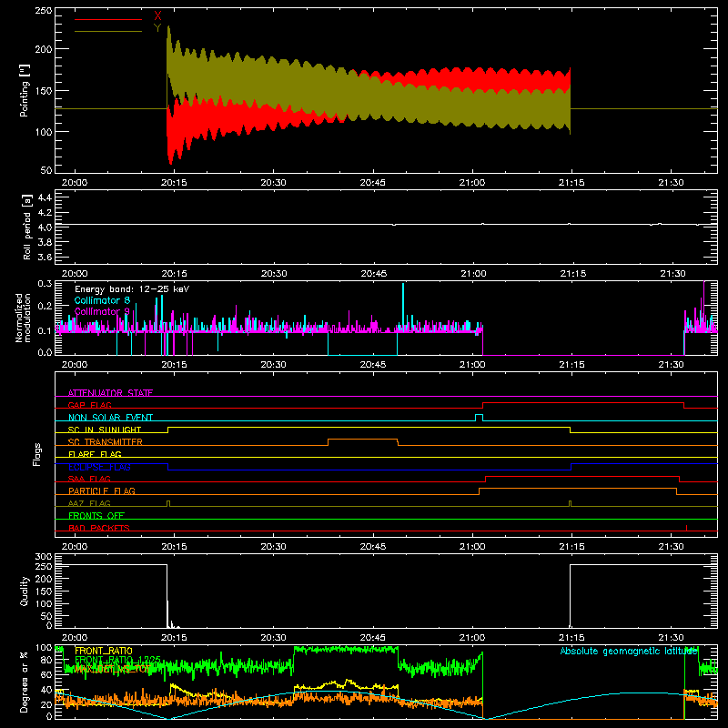Screen dimensions: 728x728
Task: Click the green FRONT_RATIO_1225 legend entry
Action: point(117,660)
